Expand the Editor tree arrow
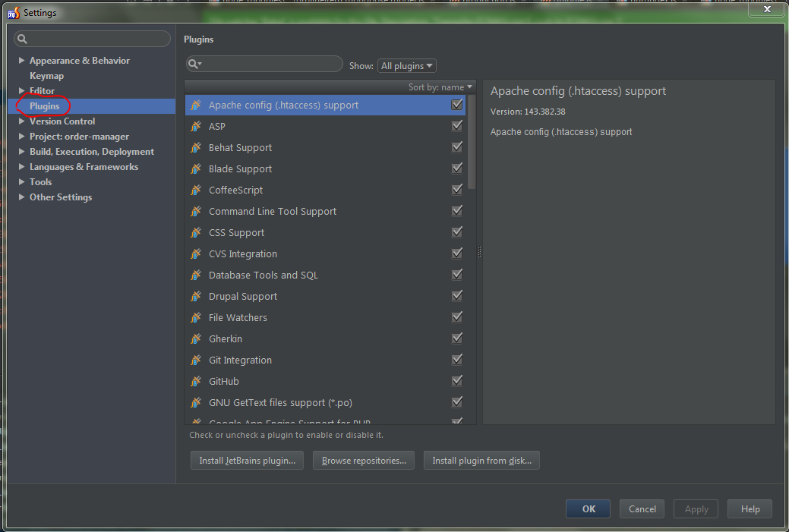789x532 pixels. click(21, 90)
